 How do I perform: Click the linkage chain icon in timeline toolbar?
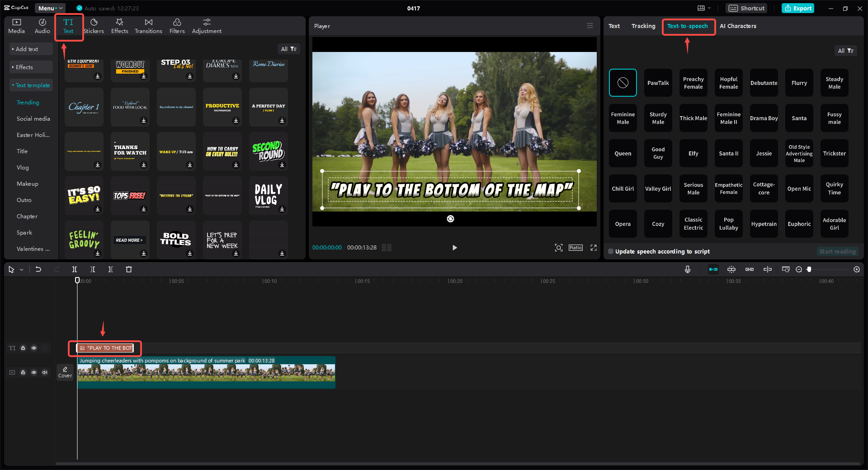coord(750,269)
